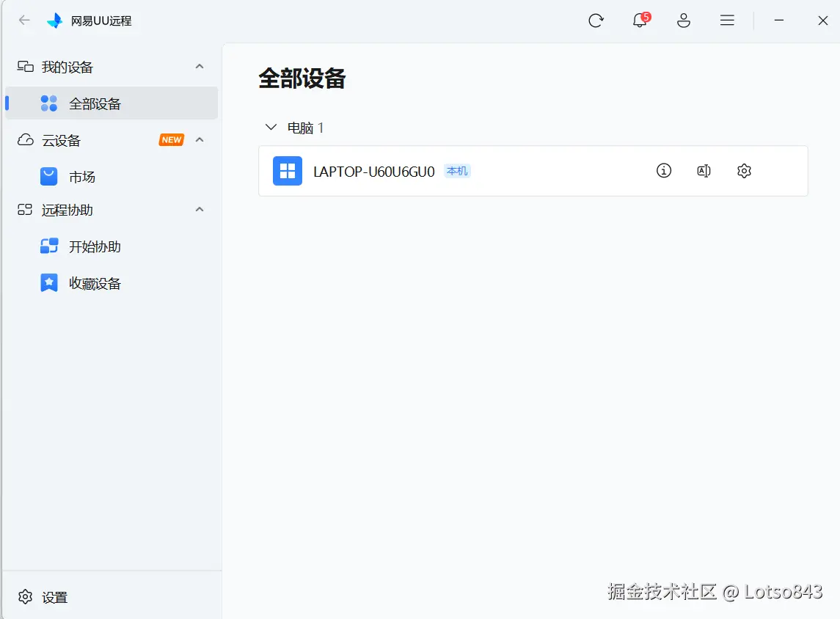Click the NetEase UU Remote logo
Viewport: 840px width, 619px height.
click(x=54, y=21)
